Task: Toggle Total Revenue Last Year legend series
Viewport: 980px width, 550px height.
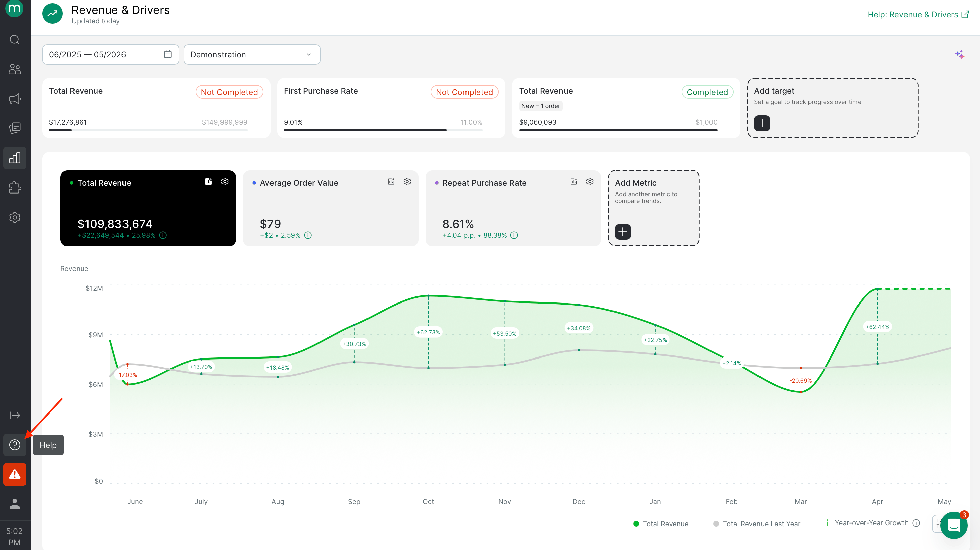Action: (x=757, y=524)
